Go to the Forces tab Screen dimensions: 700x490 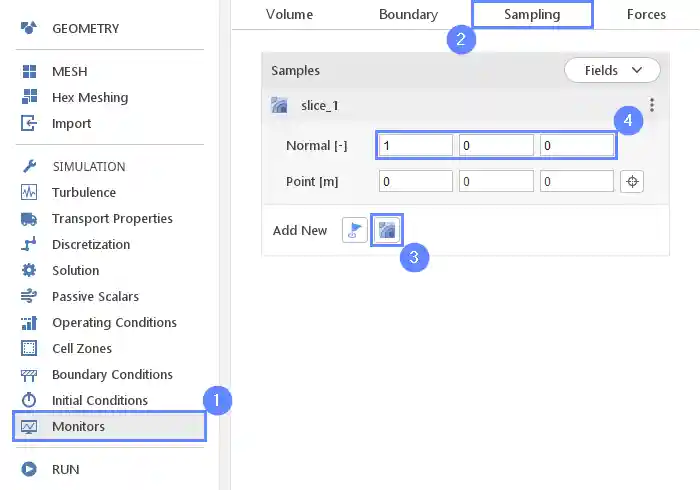point(646,15)
